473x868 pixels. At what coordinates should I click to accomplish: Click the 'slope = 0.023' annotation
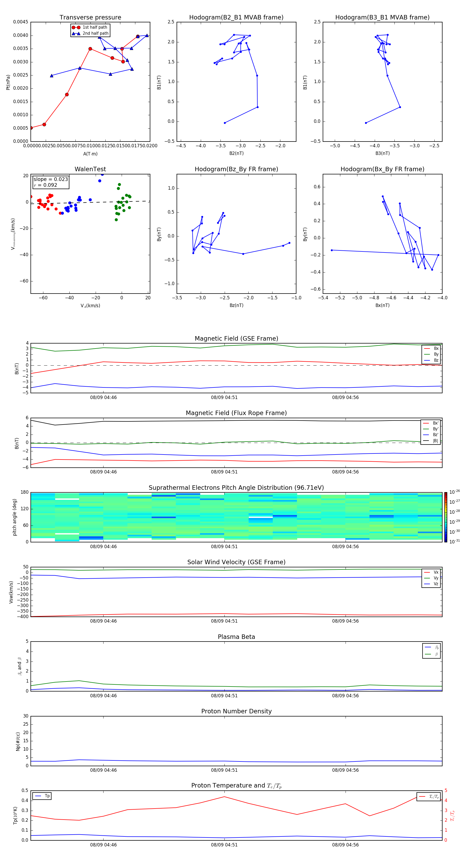50,179
